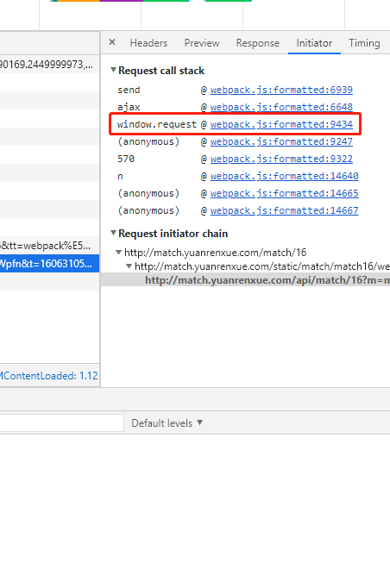Open the Preview tab
This screenshot has width=390, height=588.
202,43
